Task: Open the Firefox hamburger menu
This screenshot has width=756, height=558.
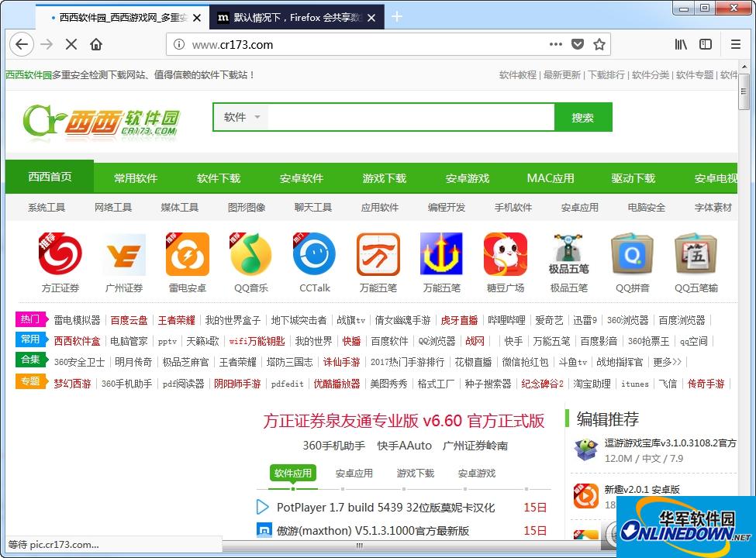Action: click(x=735, y=44)
